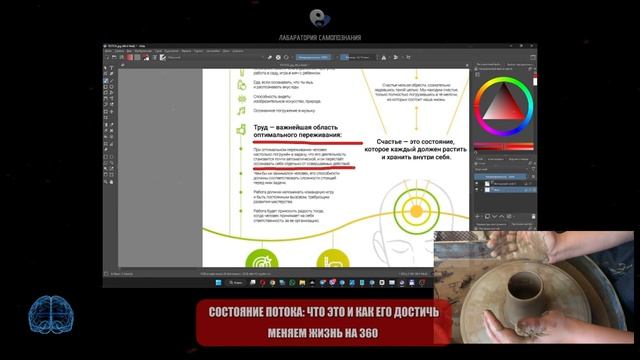Select the Text tool in the Krita toolbox

pyautogui.click(x=111, y=68)
